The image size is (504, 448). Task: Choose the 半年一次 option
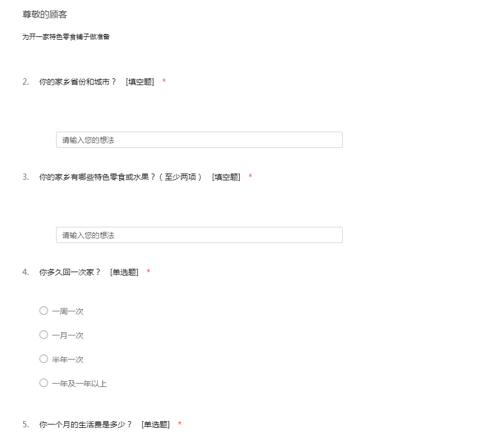pyautogui.click(x=44, y=359)
